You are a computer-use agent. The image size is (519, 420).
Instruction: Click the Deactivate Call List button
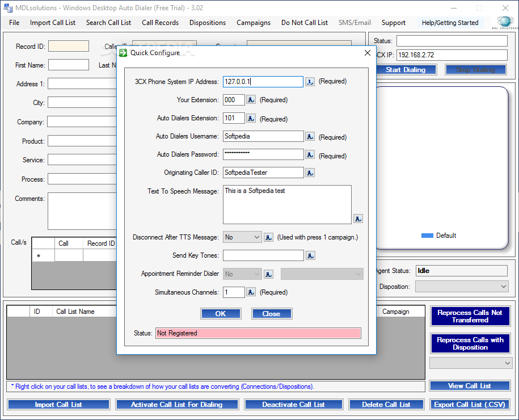pos(294,405)
